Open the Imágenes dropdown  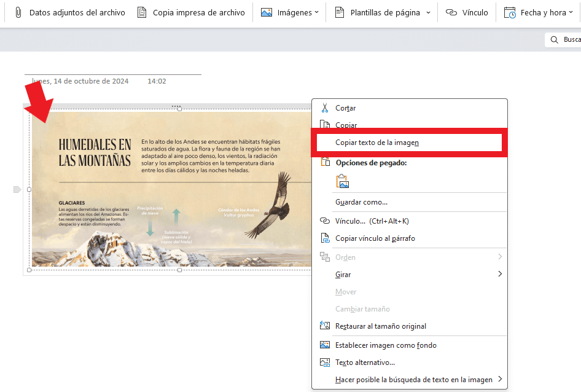tap(316, 12)
